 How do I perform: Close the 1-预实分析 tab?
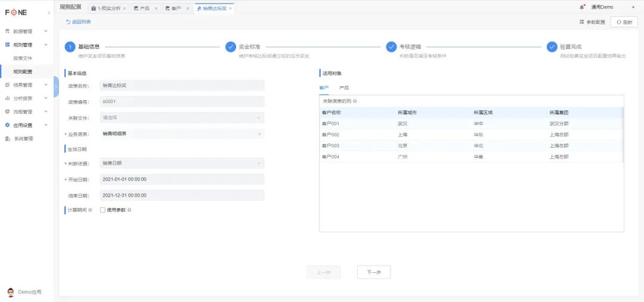[x=125, y=8]
